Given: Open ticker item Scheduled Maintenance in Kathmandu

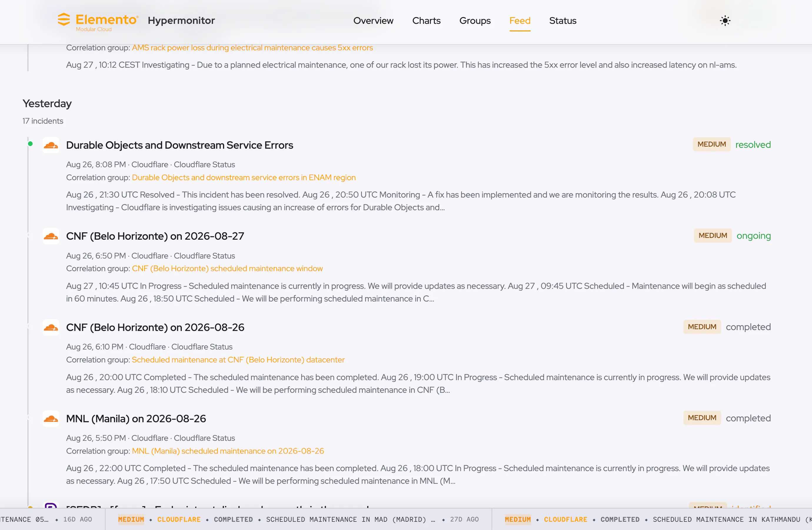Looking at the screenshot, I should coord(652,519).
